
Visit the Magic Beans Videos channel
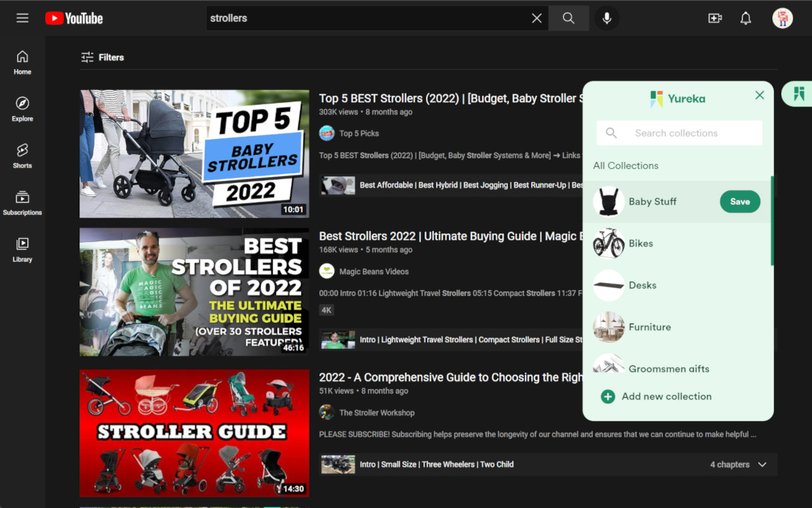pyautogui.click(x=374, y=272)
